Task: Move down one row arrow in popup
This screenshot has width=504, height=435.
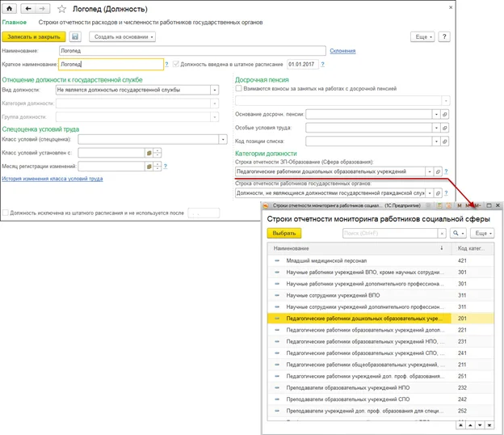Action: pos(480,425)
